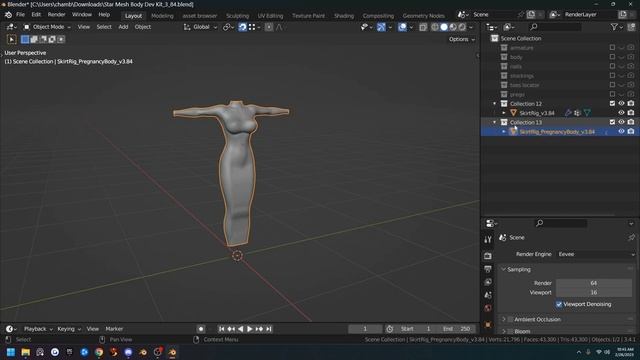Viewport: 640px width, 360px height.
Task: Click the new scene icon beside Scene field
Action: (x=531, y=15)
